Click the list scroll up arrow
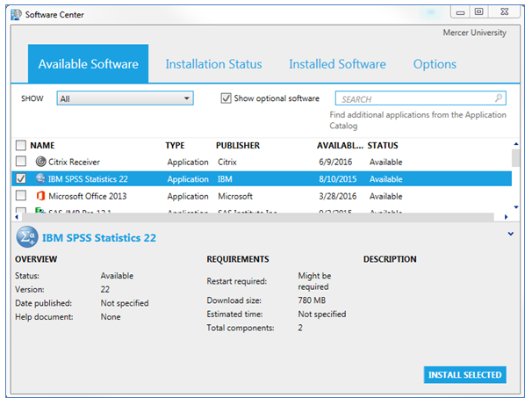 pyautogui.click(x=515, y=144)
